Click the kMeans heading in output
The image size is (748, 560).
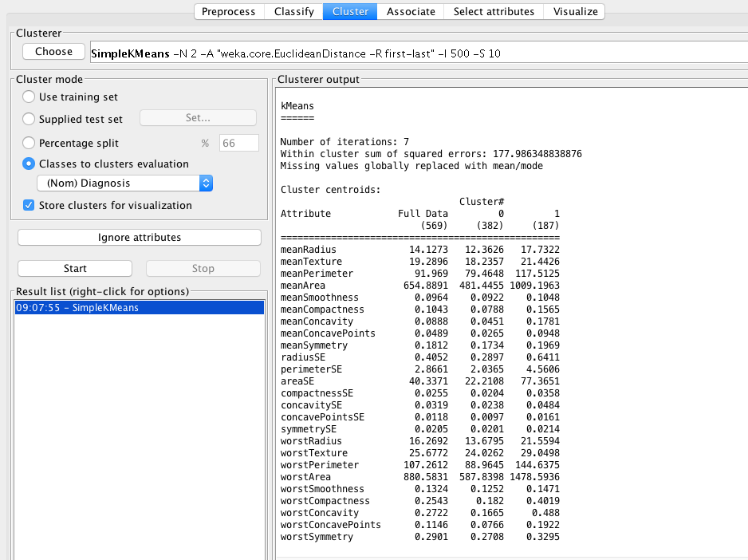pos(297,106)
